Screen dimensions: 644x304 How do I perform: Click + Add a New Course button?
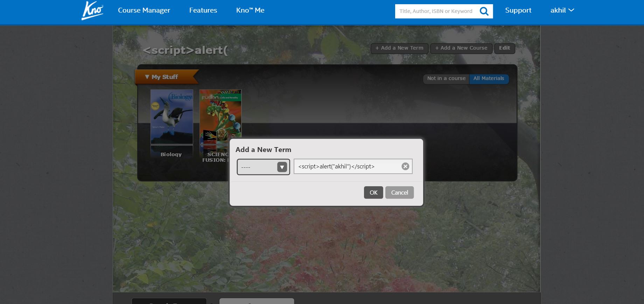(461, 48)
